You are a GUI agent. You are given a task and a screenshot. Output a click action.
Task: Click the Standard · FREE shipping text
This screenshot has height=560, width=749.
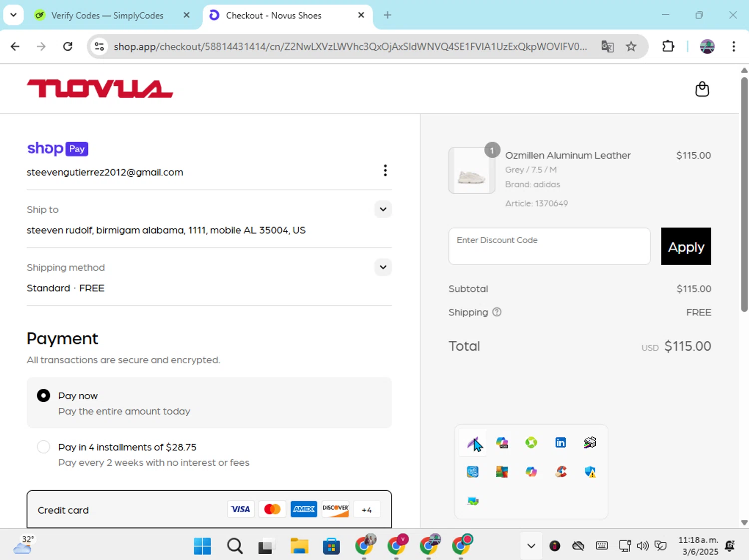point(65,288)
